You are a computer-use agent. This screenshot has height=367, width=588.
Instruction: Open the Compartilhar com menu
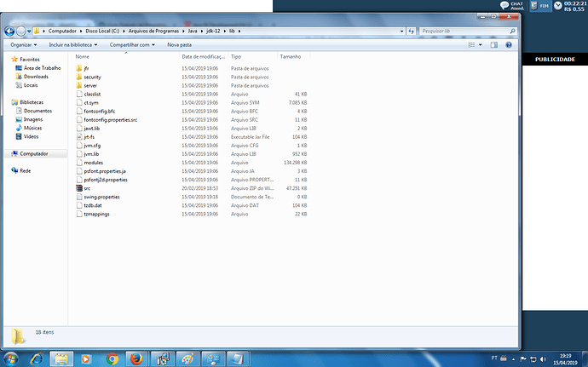(x=132, y=45)
